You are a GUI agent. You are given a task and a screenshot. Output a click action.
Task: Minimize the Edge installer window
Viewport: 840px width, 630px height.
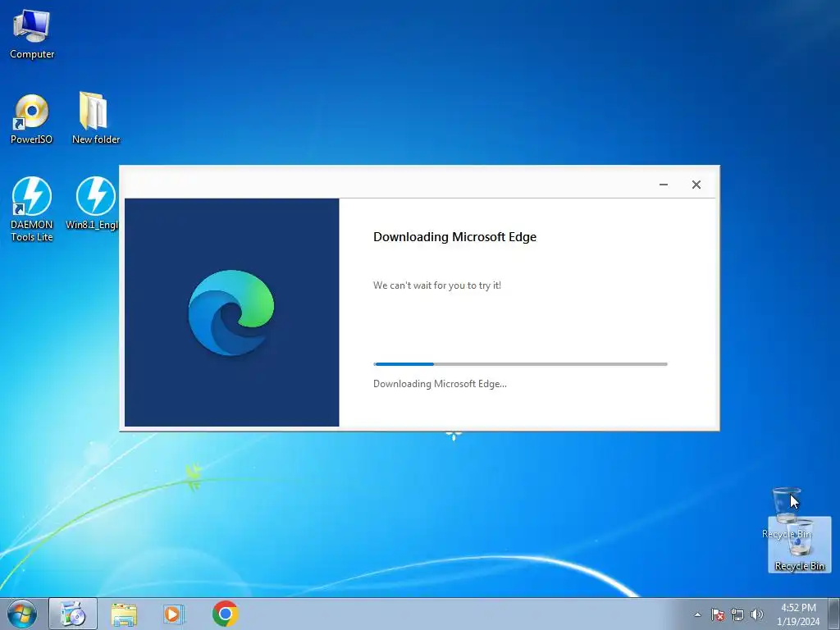coord(663,185)
